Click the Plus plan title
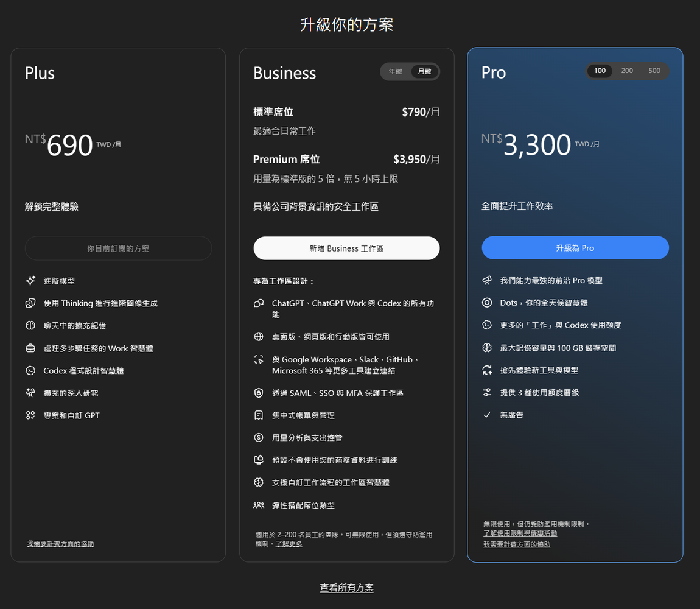This screenshot has height=609, width=700. tap(40, 73)
